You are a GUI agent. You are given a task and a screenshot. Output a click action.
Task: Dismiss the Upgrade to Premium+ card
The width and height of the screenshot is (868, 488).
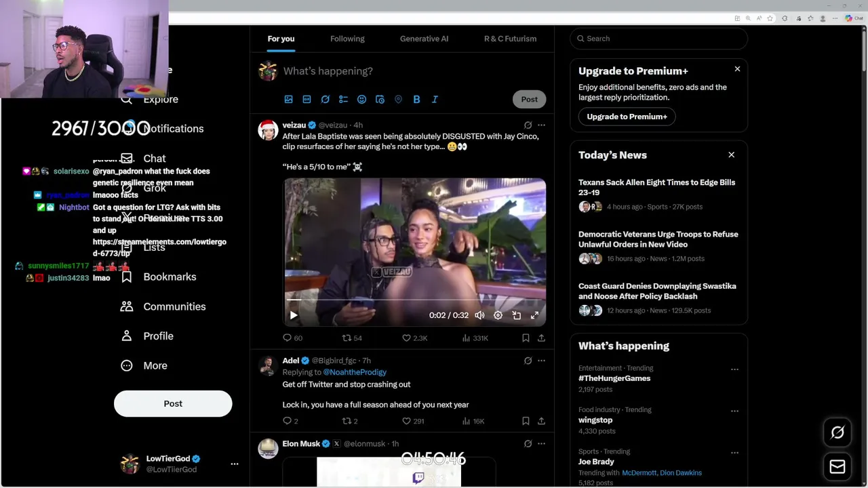point(737,69)
